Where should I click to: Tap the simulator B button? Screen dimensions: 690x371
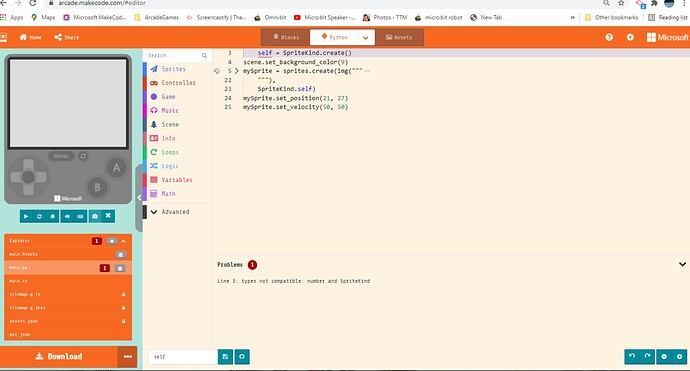tap(97, 187)
